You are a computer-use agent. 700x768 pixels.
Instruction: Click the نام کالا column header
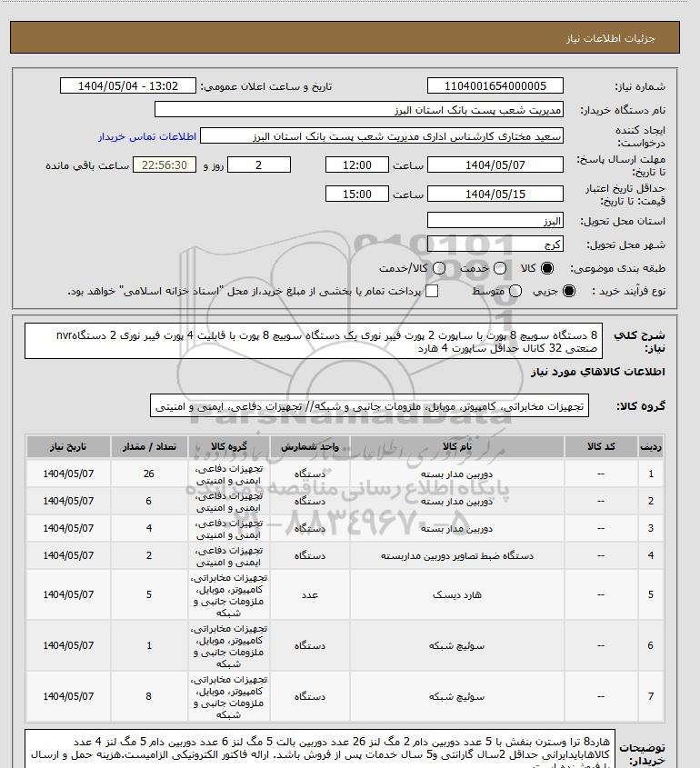click(x=457, y=446)
